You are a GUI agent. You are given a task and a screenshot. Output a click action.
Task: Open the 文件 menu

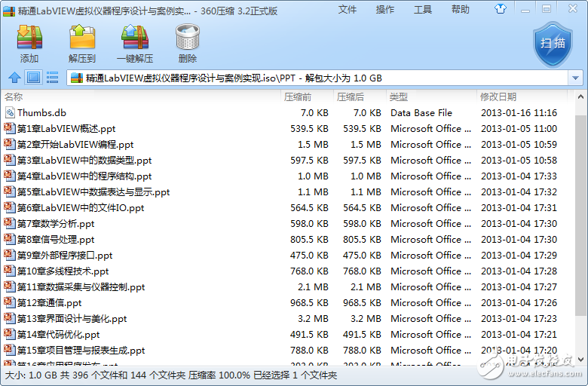tap(347, 9)
